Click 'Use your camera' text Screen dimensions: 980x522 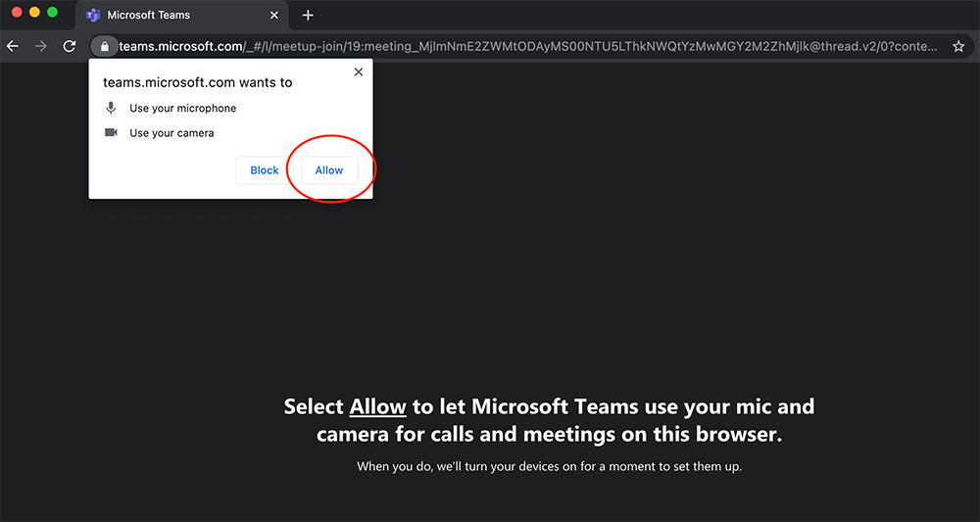171,133
